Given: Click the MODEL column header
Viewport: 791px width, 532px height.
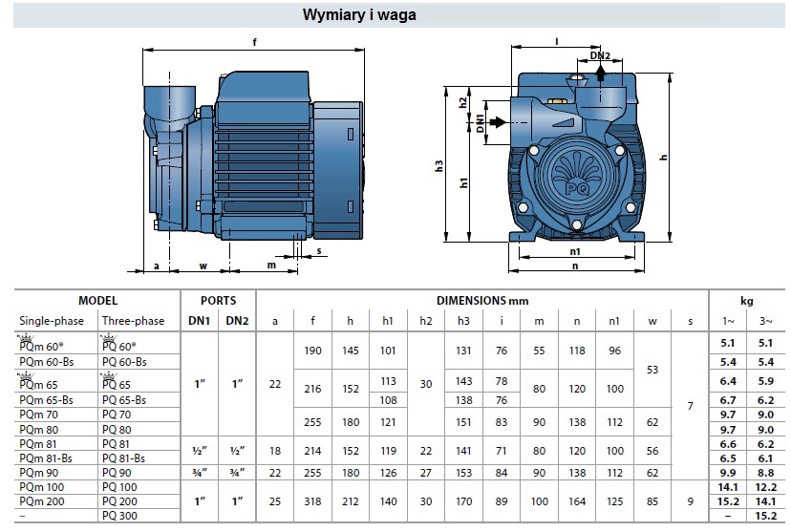Looking at the screenshot, I should [x=97, y=301].
